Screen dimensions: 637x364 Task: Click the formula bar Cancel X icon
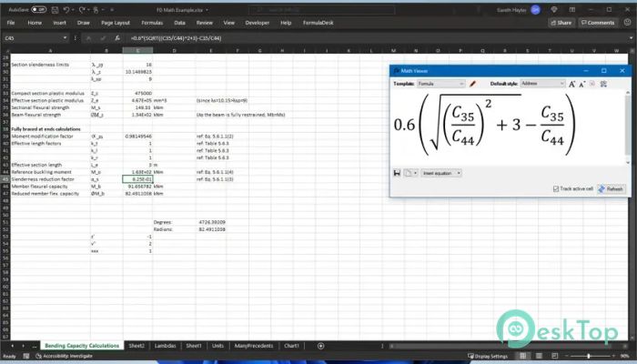point(88,38)
